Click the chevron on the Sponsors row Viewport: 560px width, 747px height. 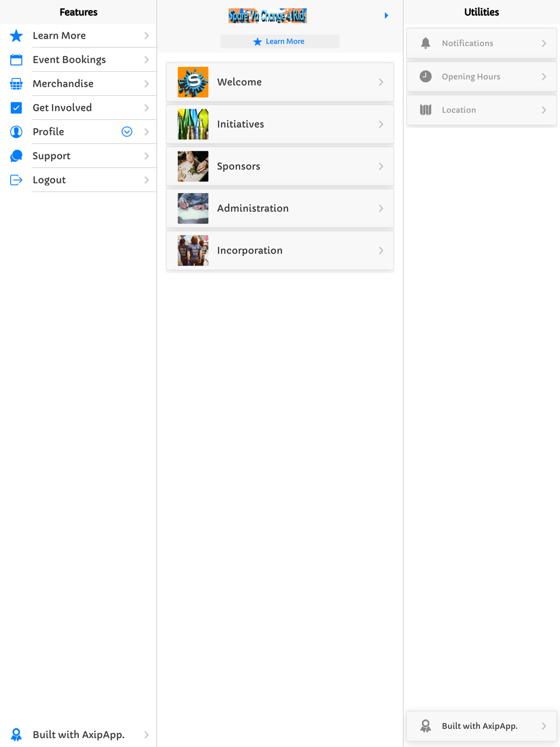381,166
